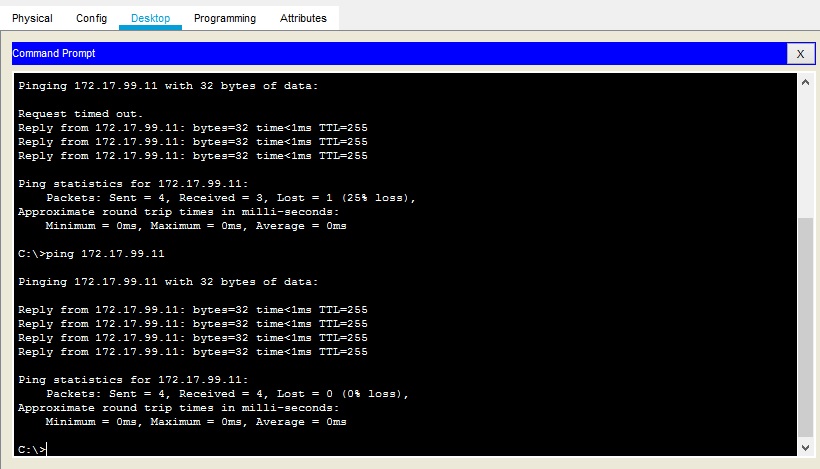Close the Command Prompt with X button
This screenshot has width=820, height=469.
pos(800,54)
